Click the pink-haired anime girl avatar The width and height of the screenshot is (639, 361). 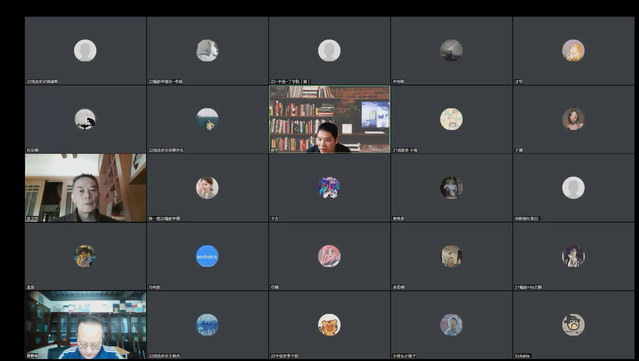pos(329,256)
